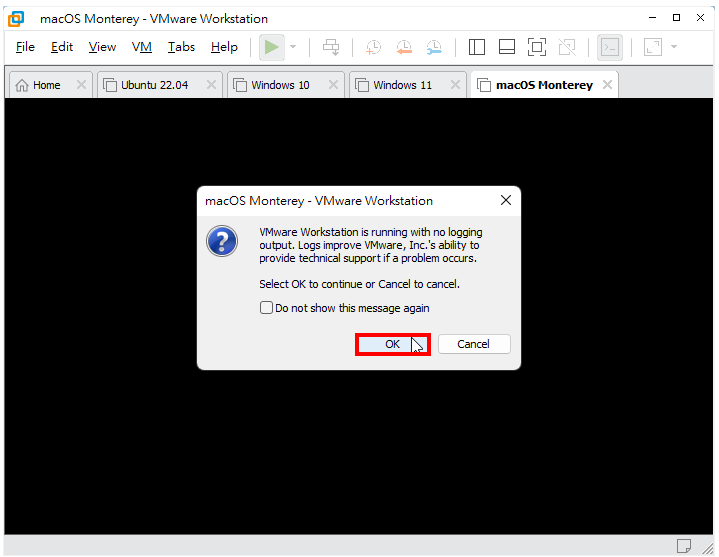
Task: Take a snapshot of this virtual machine
Action: (x=373, y=47)
